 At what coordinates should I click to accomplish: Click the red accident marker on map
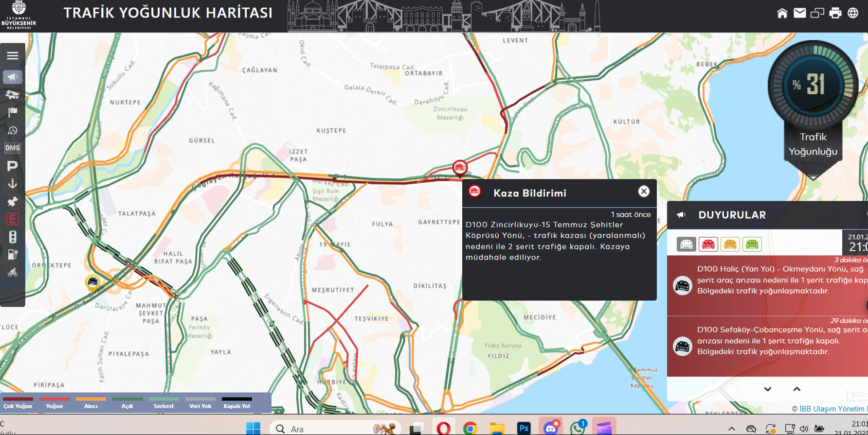(x=459, y=167)
